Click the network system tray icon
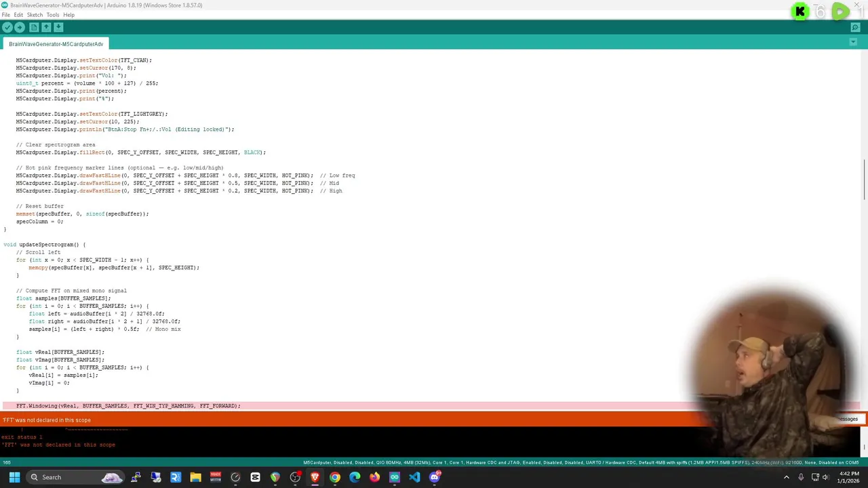The height and width of the screenshot is (488, 868). [x=816, y=477]
